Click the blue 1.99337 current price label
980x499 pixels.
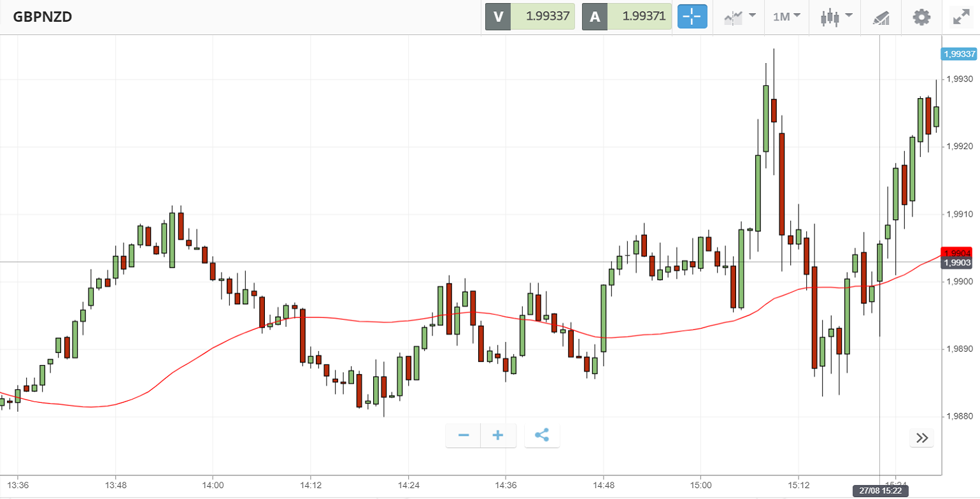point(958,54)
